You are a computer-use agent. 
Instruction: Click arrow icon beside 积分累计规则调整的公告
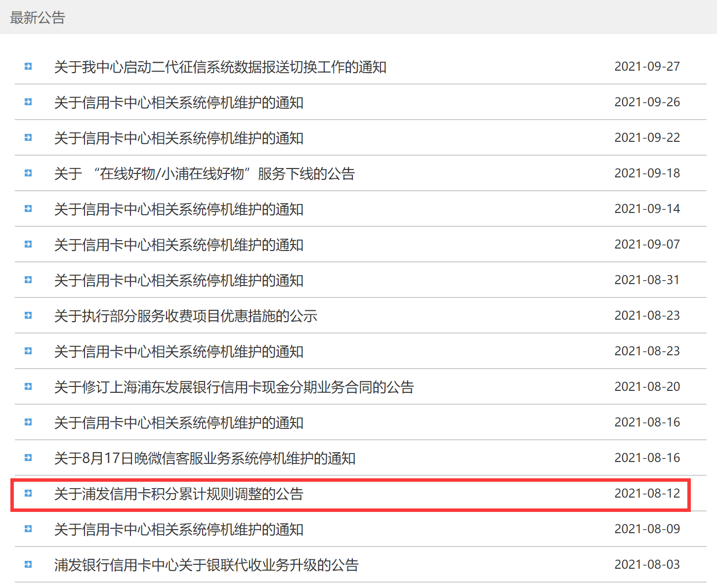(28, 493)
